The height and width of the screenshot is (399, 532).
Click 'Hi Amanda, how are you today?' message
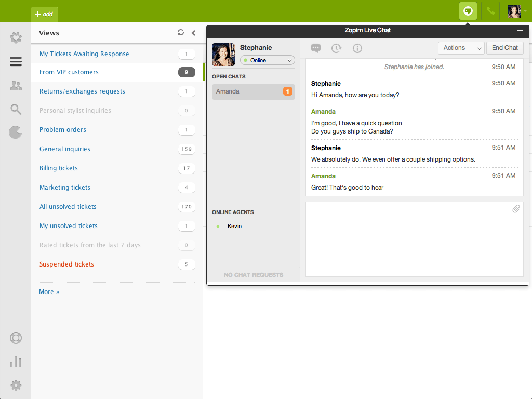pos(355,95)
